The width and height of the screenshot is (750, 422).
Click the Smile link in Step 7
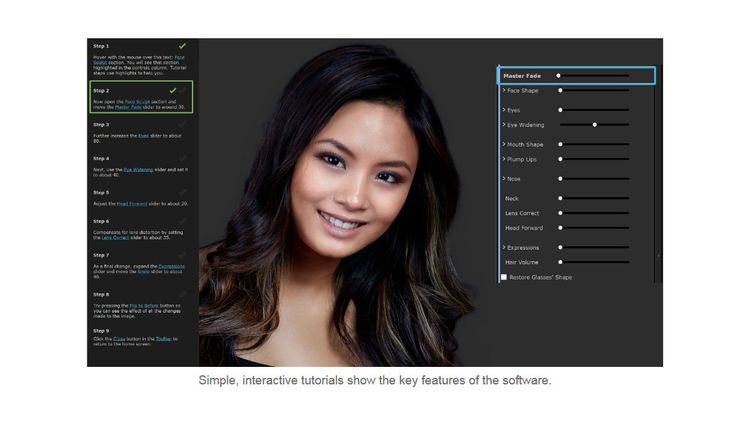pos(143,272)
